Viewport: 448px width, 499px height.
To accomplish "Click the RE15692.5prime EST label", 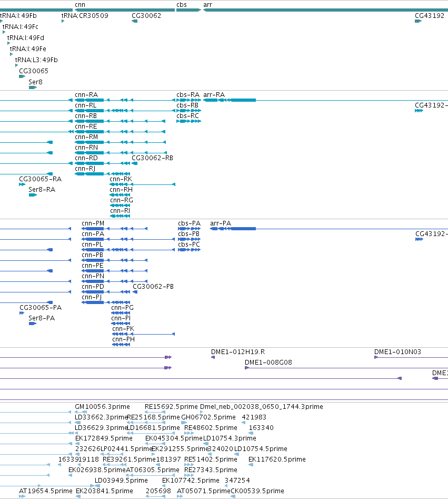I will click(171, 407).
